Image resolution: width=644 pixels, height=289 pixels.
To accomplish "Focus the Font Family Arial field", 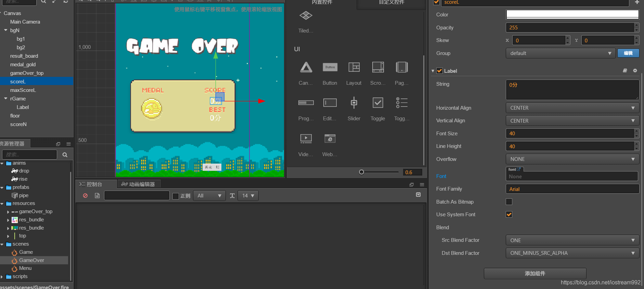I will point(572,189).
